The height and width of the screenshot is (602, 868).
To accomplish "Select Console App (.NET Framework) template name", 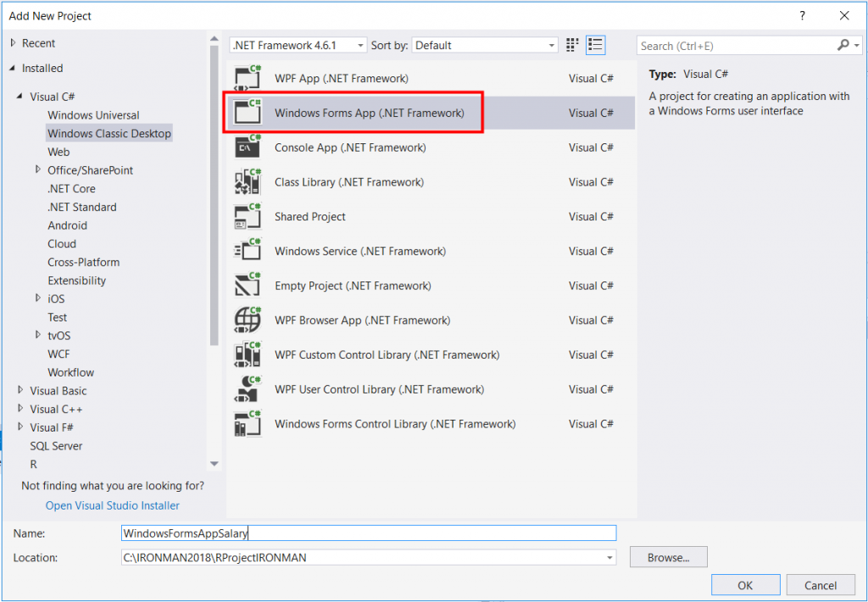I will coord(350,148).
